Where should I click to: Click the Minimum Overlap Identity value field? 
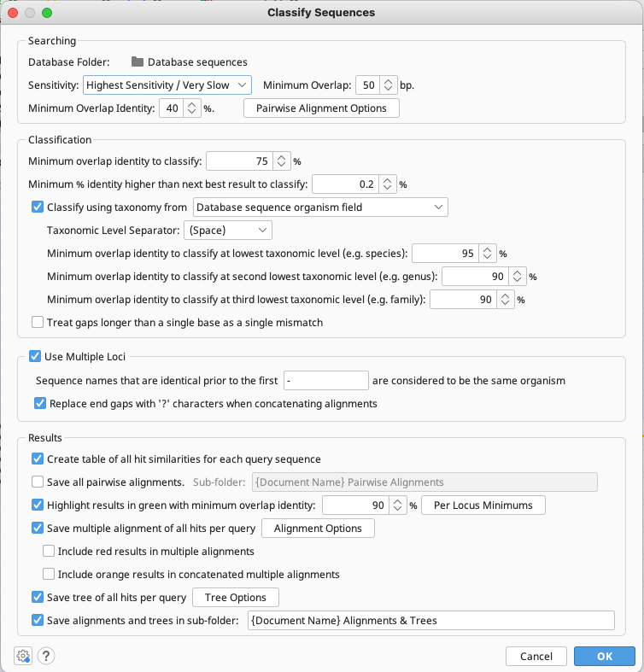(x=172, y=108)
